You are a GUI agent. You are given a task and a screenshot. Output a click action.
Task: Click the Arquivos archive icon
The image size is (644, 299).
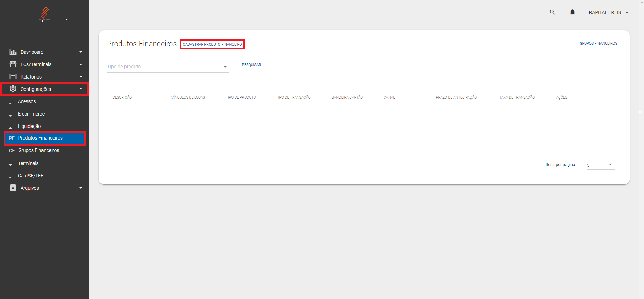click(x=13, y=188)
